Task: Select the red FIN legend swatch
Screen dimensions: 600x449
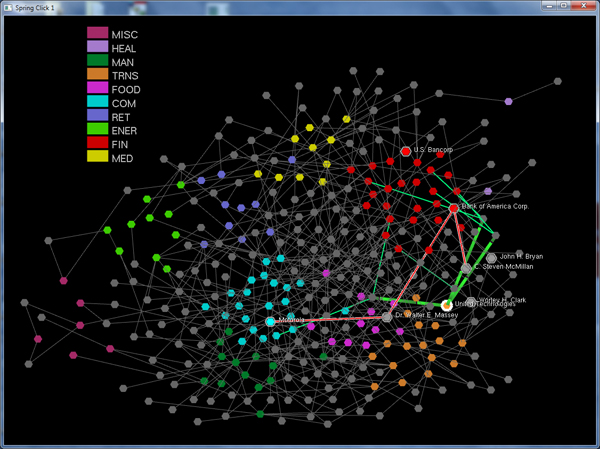Action: 98,142
